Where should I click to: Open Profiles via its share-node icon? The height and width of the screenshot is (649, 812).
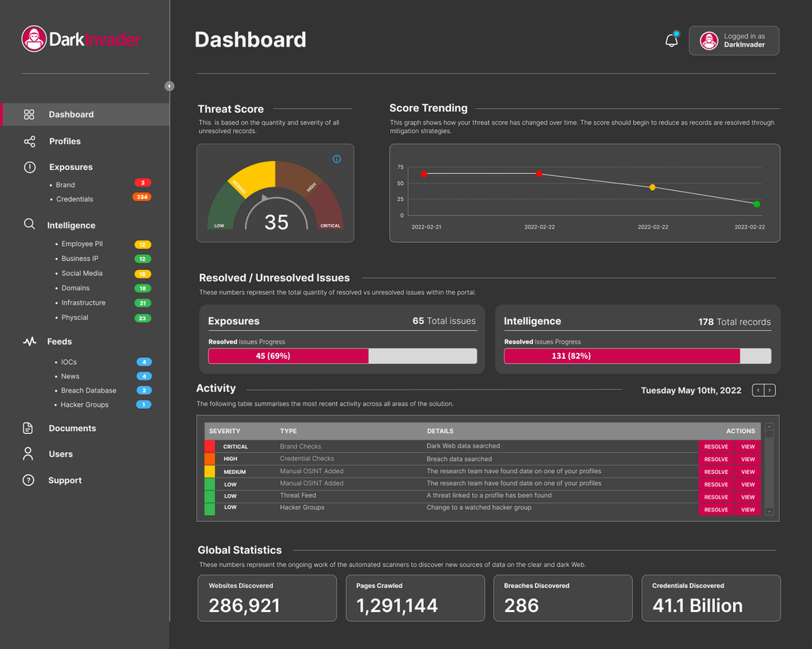click(x=29, y=141)
